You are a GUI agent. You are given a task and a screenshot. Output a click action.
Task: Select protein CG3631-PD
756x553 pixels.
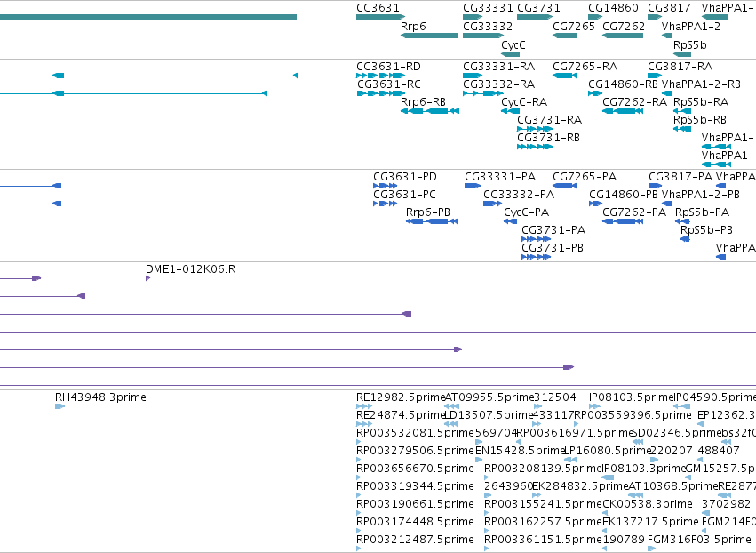405,177
